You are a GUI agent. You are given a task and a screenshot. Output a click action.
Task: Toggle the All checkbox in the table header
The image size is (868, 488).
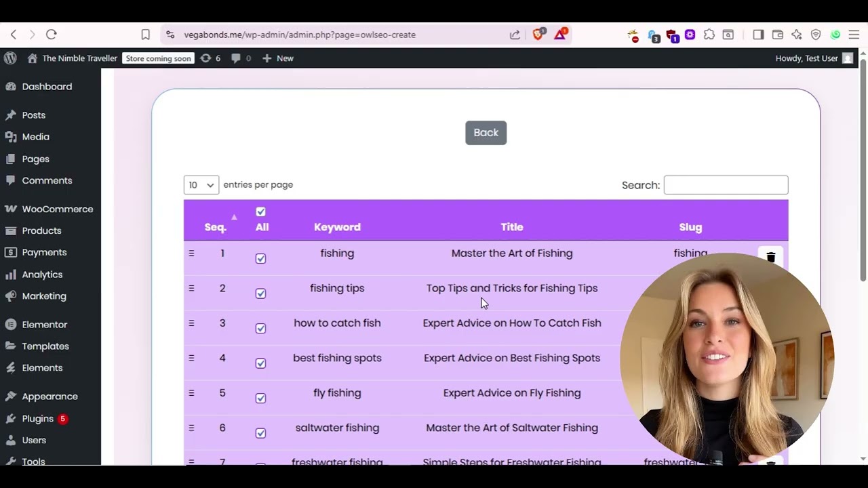point(260,211)
